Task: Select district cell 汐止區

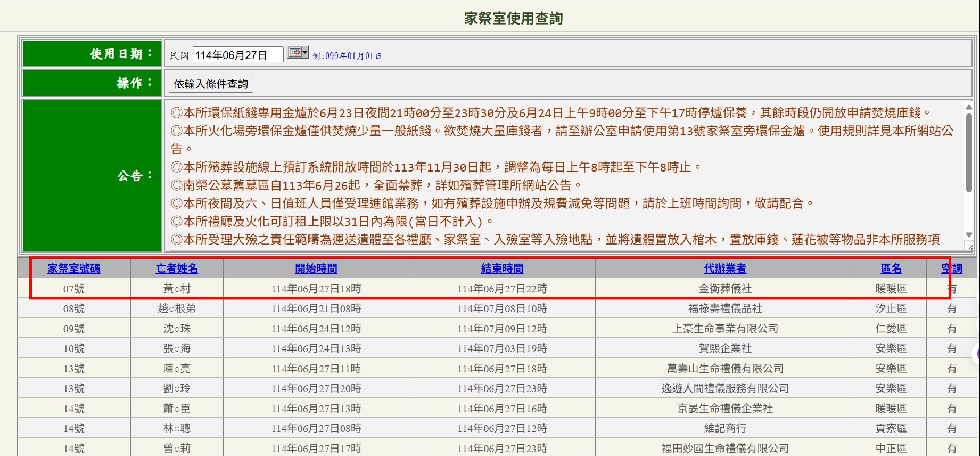Action: (x=891, y=308)
